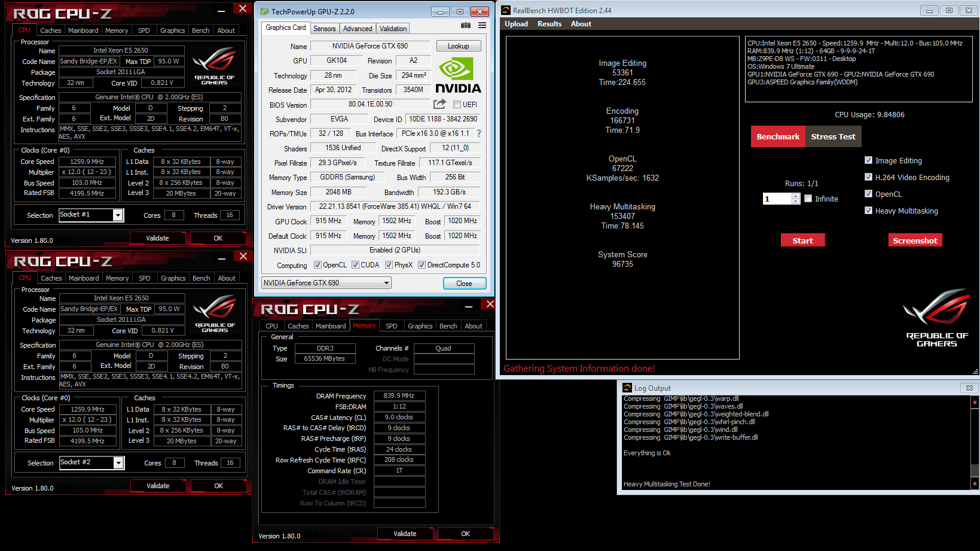Uncheck H.264 Video Encoding test
980x551 pixels.
click(868, 177)
